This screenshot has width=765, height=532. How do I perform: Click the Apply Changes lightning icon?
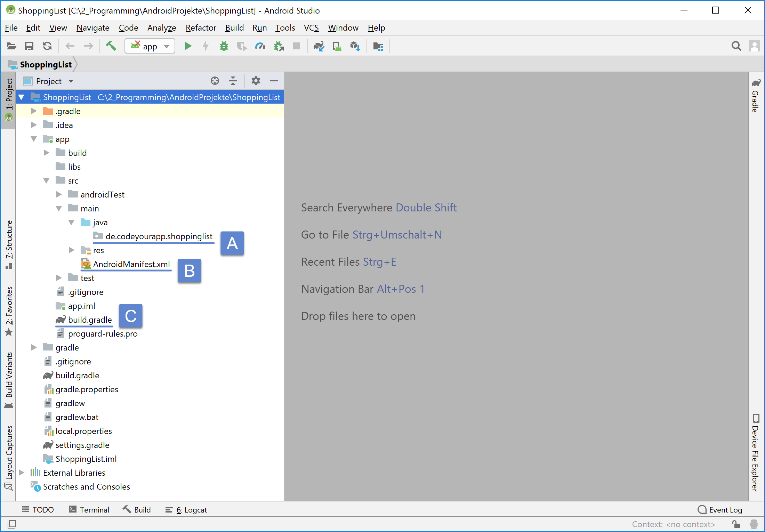pyautogui.click(x=206, y=46)
